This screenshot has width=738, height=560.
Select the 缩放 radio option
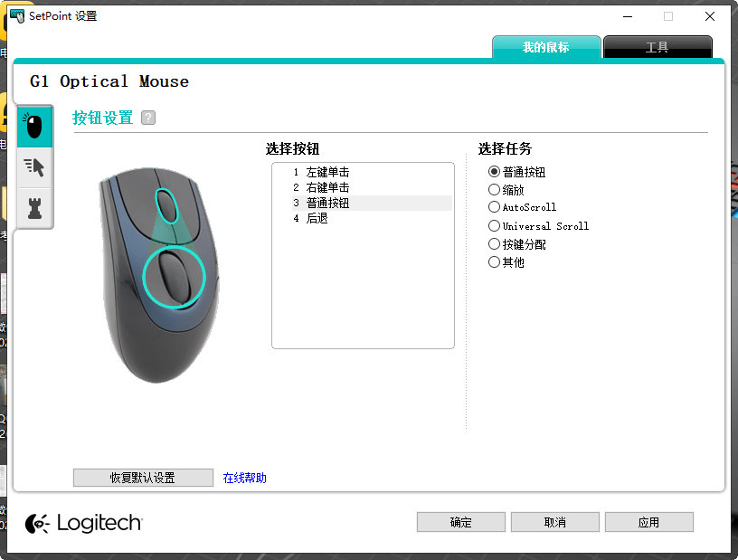tap(506, 190)
